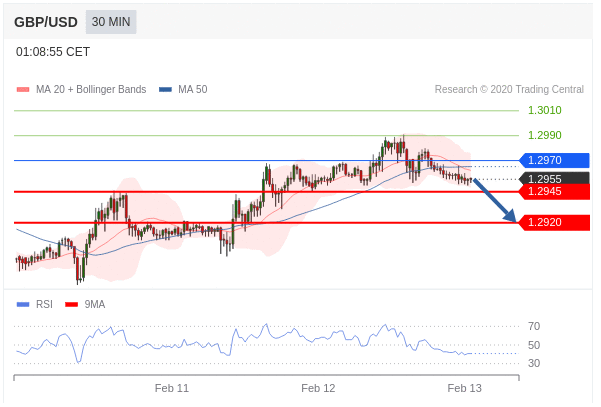The image size is (601, 407).
Task: Click the Research © 2020 Trading Central credit
Action: point(509,90)
